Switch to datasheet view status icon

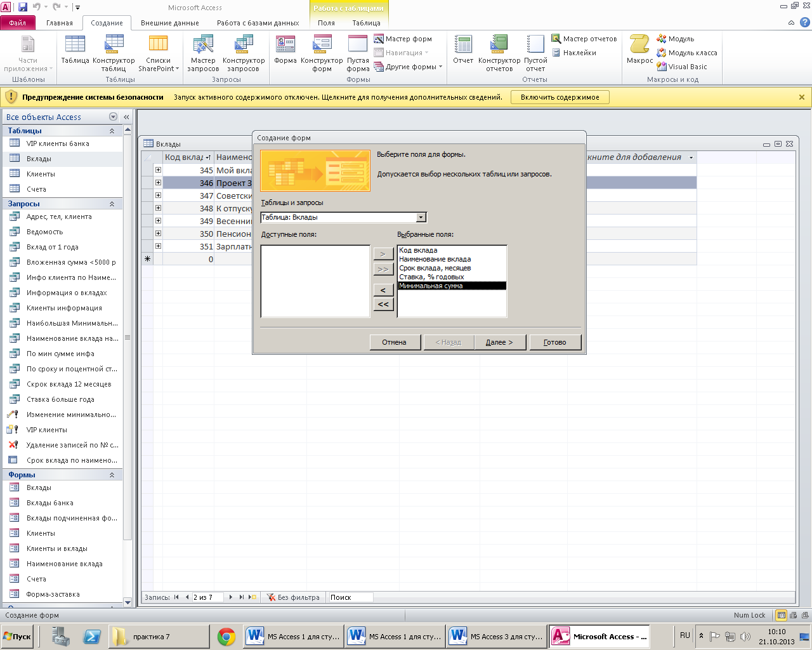[x=782, y=615]
